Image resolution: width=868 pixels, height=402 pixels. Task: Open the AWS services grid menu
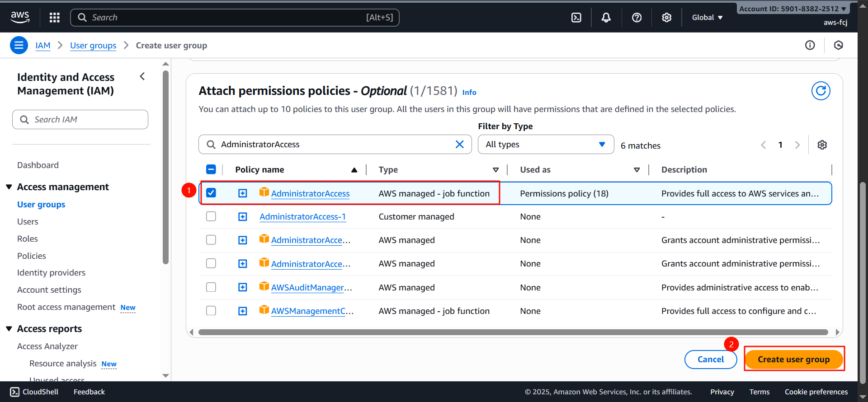[55, 18]
